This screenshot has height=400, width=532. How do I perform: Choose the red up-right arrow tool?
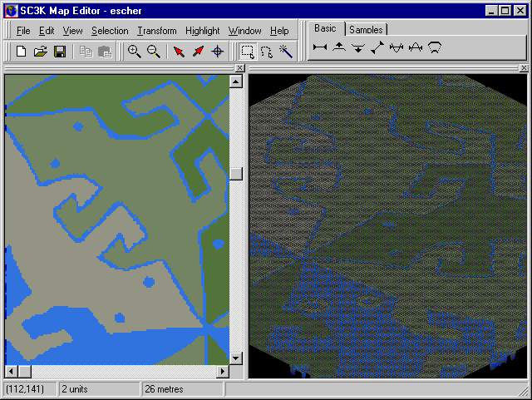[x=198, y=52]
